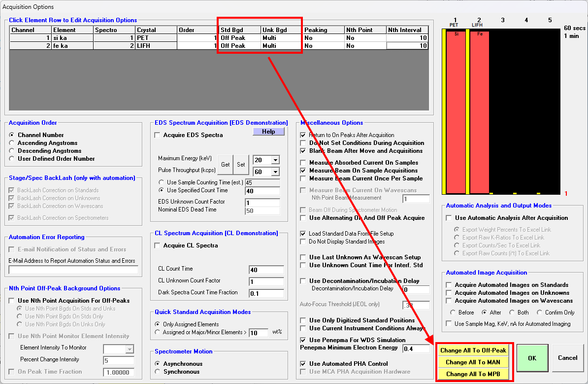
Task: Click the red Si spectrometer bar
Action: pyautogui.click(x=456, y=111)
